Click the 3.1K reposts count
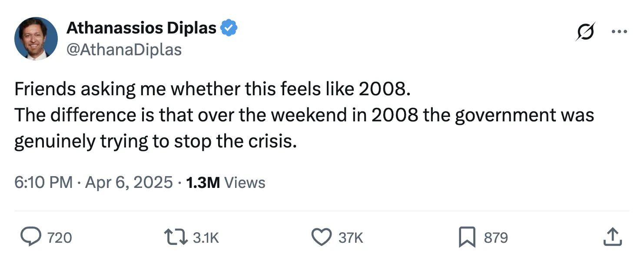The width and height of the screenshot is (644, 261). [x=206, y=238]
